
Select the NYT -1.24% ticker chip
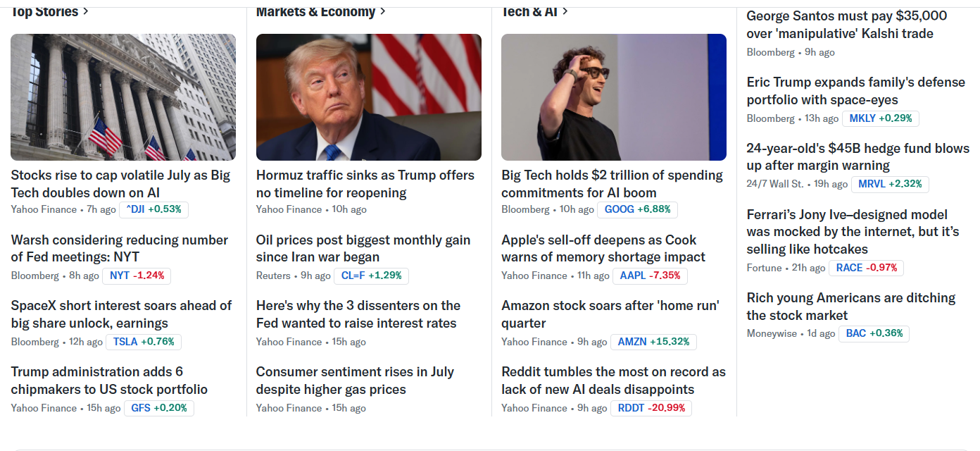pos(137,276)
